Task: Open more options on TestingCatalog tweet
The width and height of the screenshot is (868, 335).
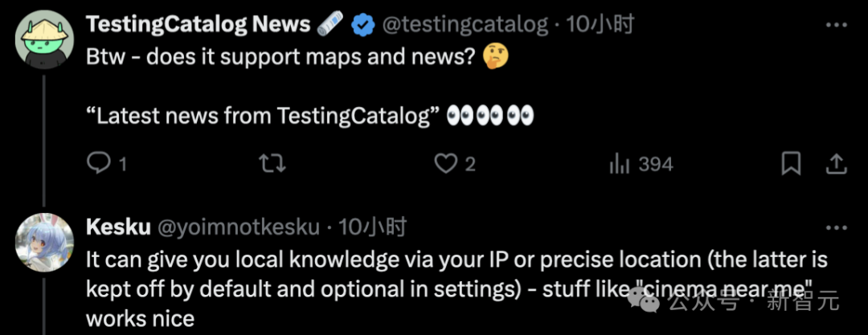Action: pyautogui.click(x=837, y=25)
